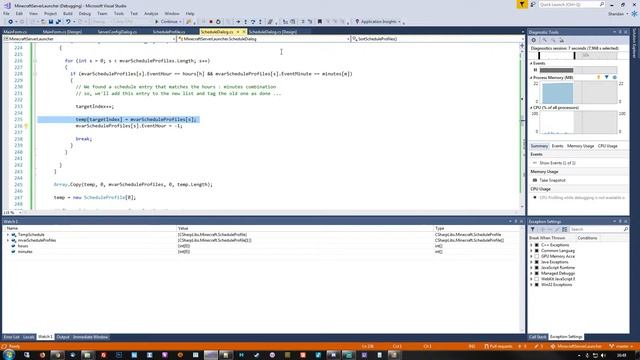Toggle the GPU Memory Access Exceptions checkbox
The height and width of the screenshot is (360, 640).
point(537,256)
